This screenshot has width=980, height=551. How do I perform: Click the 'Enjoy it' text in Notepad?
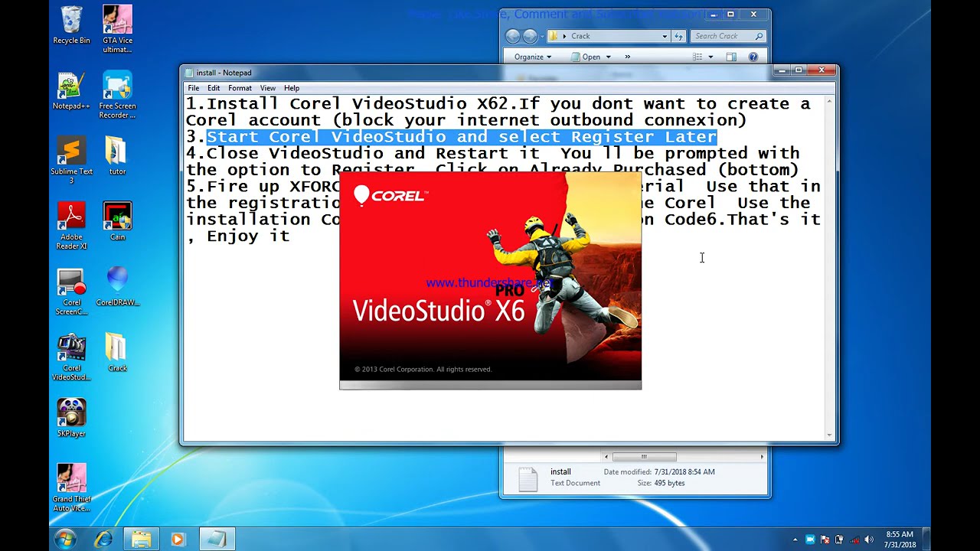point(248,236)
